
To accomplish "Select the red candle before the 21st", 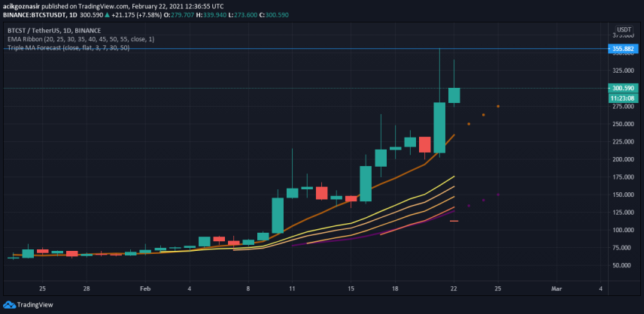I will [424, 144].
